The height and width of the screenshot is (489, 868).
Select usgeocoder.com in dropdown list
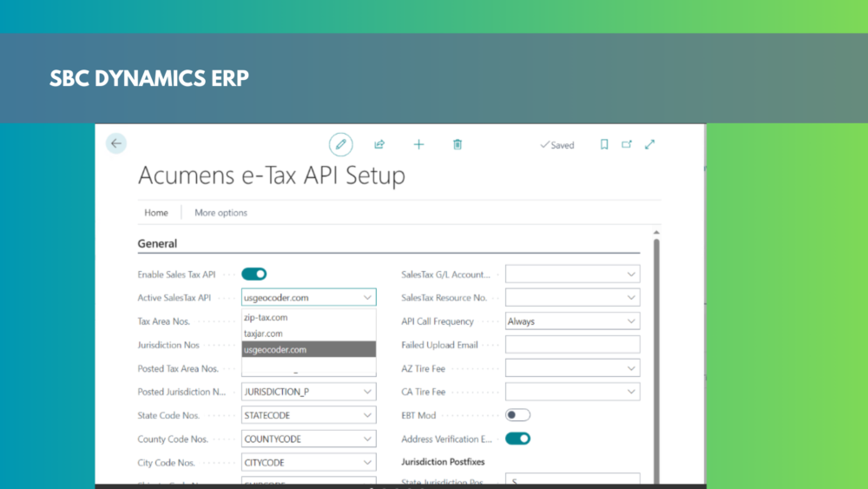(308, 349)
